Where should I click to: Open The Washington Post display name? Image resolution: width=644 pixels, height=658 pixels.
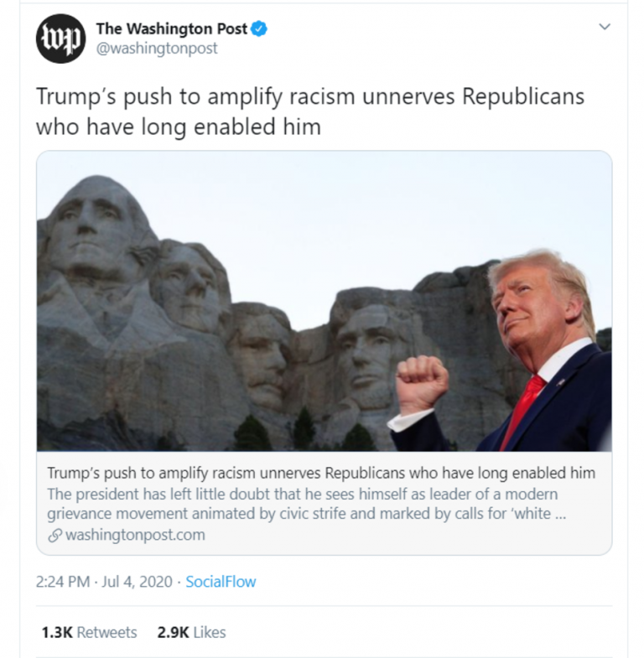172,28
